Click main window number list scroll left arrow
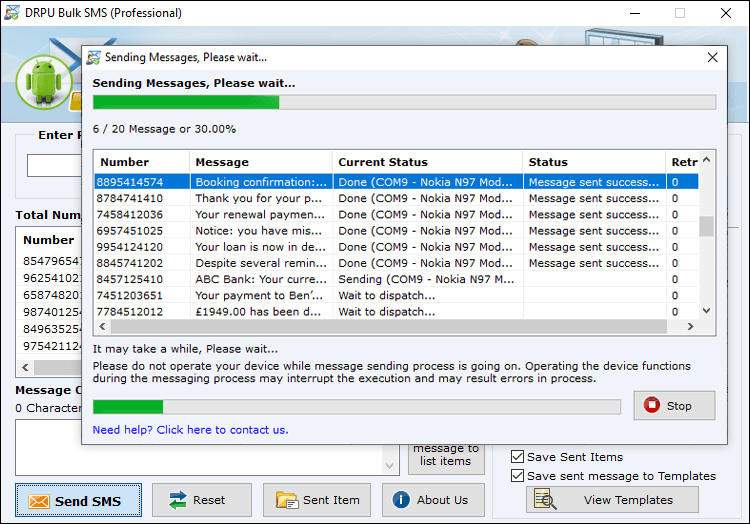Viewport: 750px width, 524px height. [25, 367]
